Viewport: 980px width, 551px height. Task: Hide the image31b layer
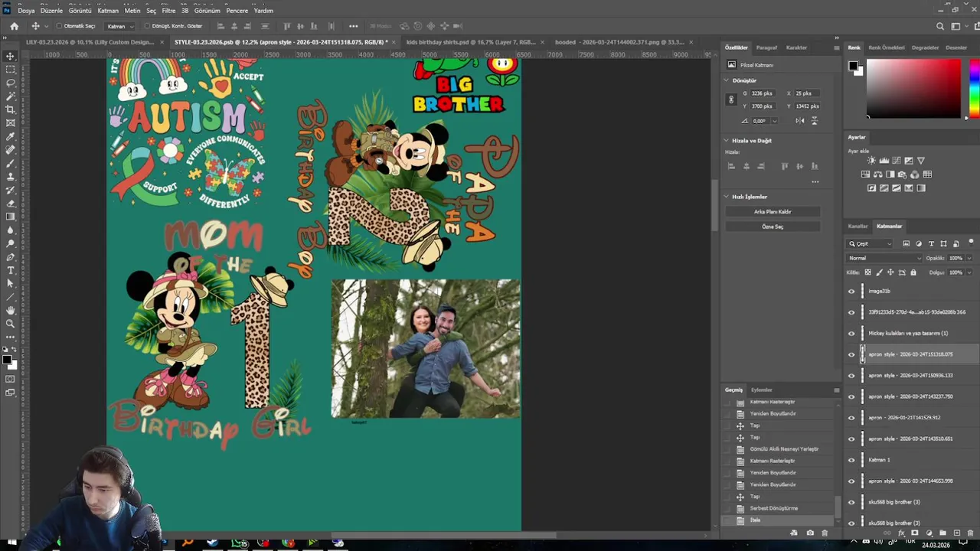pos(851,291)
